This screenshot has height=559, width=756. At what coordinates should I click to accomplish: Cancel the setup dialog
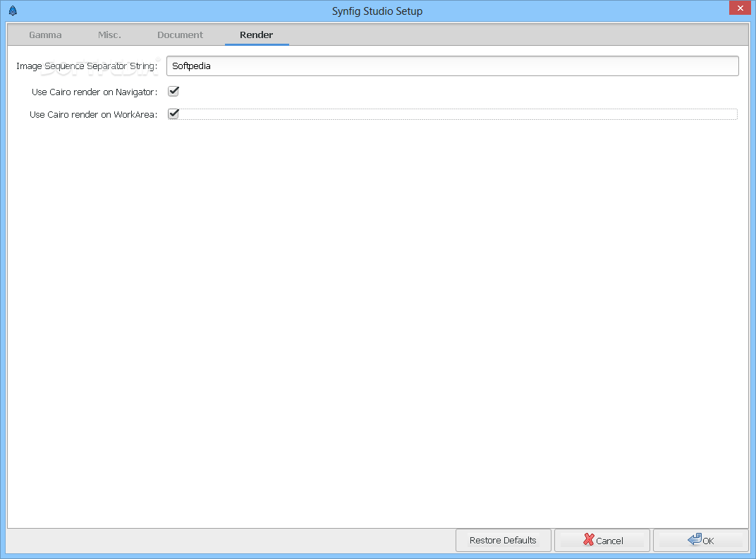602,540
